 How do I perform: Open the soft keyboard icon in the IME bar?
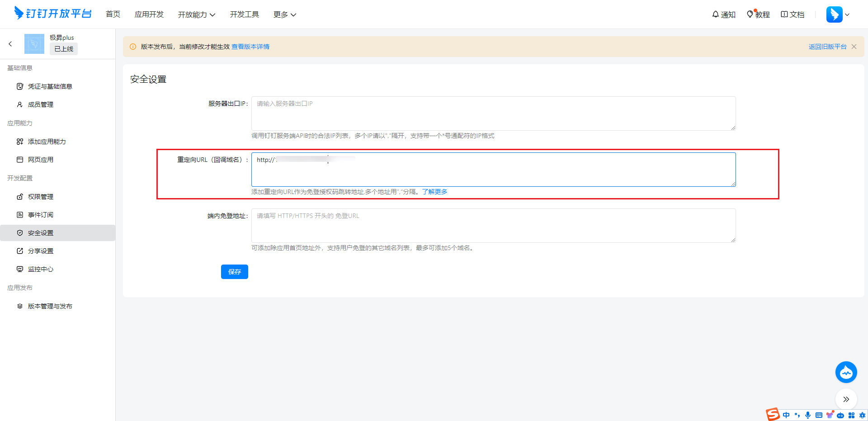pyautogui.click(x=819, y=415)
